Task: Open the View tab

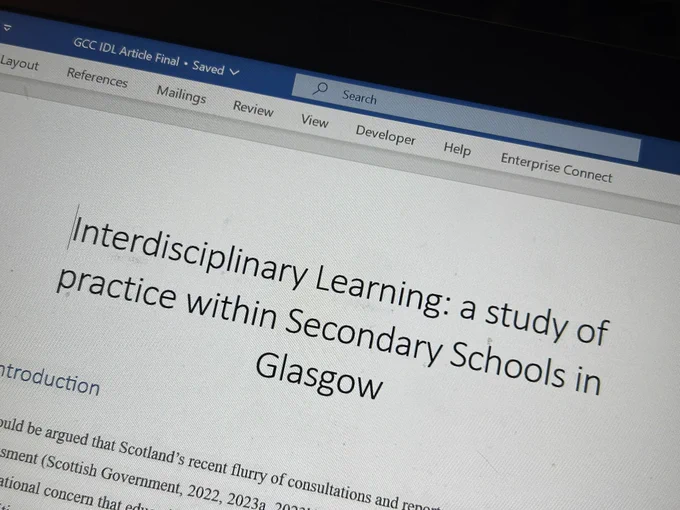Action: pyautogui.click(x=315, y=121)
